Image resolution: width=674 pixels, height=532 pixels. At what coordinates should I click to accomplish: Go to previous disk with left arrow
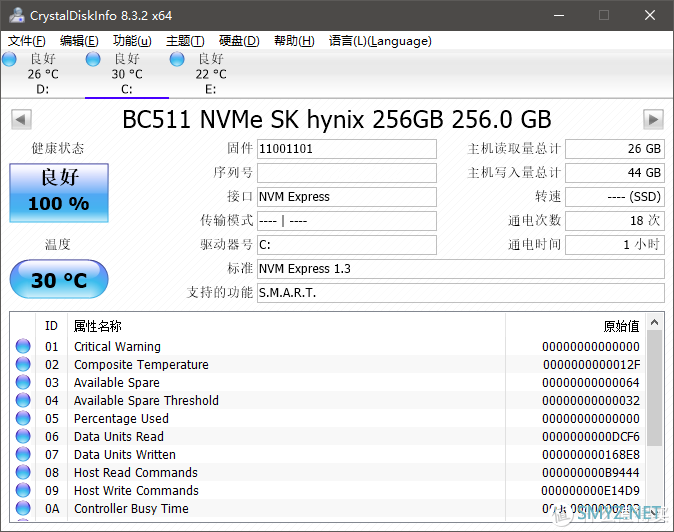pyautogui.click(x=21, y=119)
